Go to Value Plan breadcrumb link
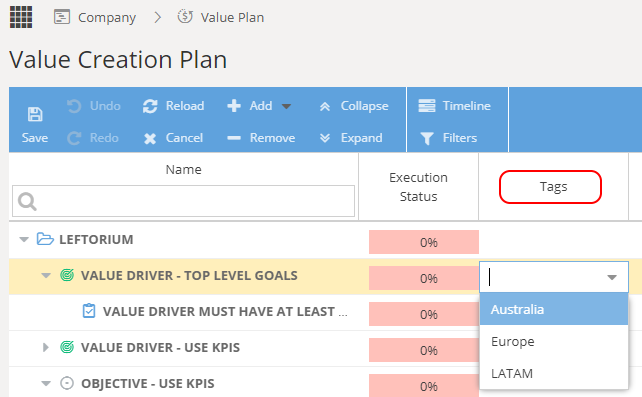This screenshot has width=642, height=397. (232, 18)
